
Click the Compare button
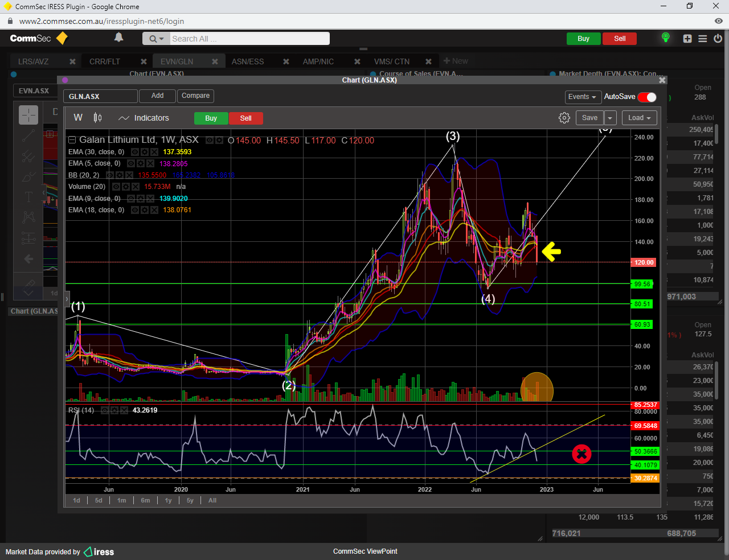coord(195,96)
